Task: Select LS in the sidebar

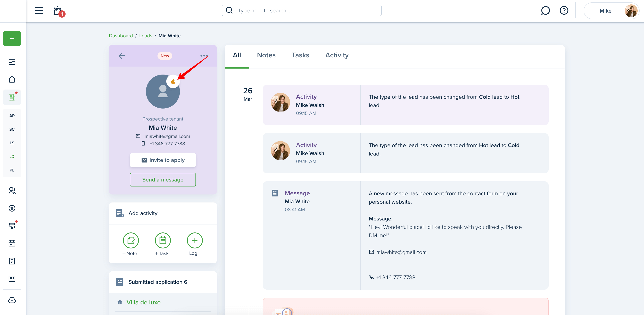Action: pos(12,143)
